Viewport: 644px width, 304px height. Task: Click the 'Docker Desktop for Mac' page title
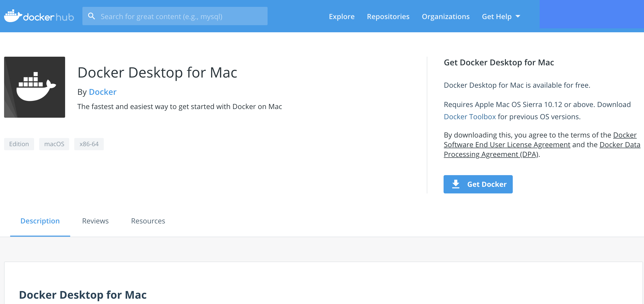[157, 73]
